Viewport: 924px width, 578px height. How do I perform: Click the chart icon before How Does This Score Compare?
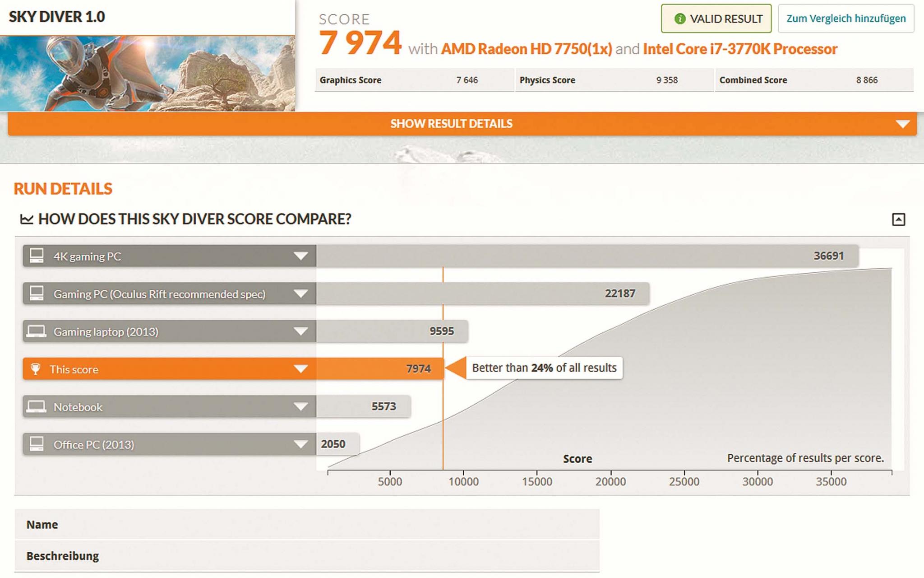coord(27,219)
